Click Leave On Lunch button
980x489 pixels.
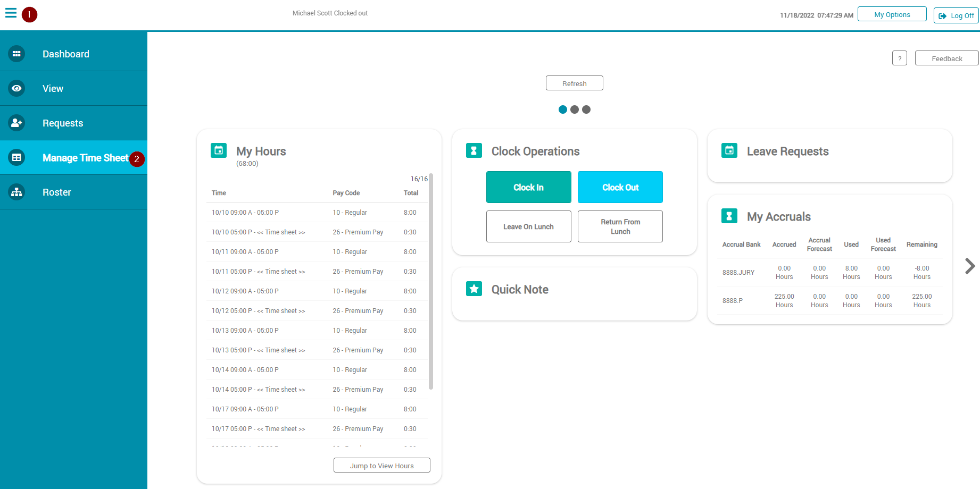(529, 226)
